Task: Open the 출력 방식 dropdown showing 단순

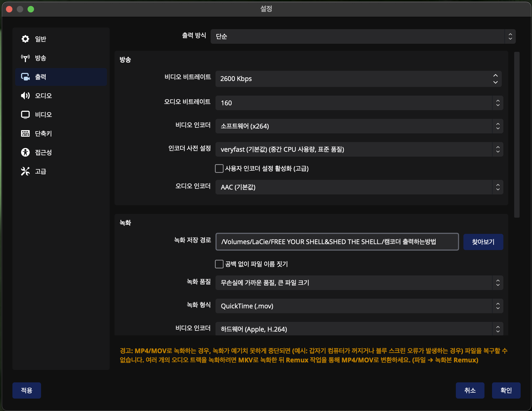Action: point(363,36)
